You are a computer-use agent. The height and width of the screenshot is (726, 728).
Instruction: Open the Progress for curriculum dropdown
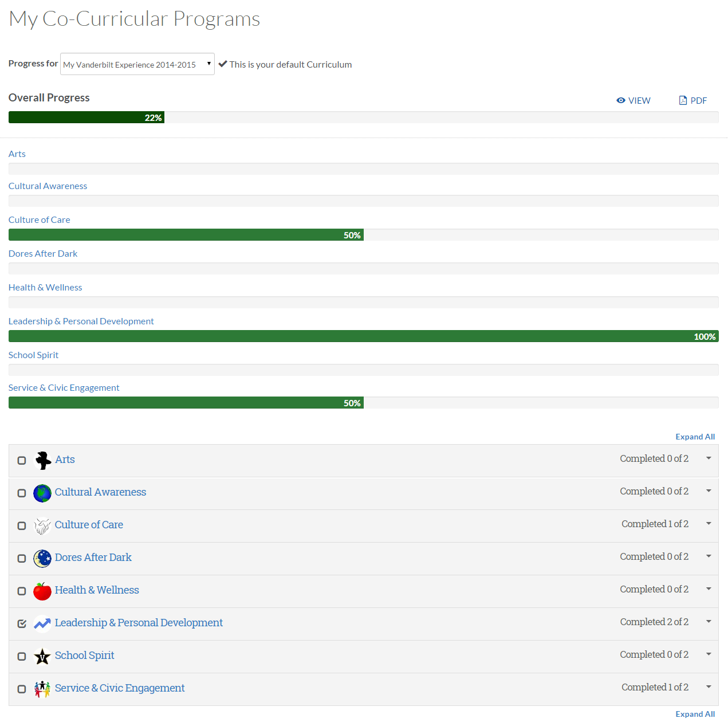tap(137, 64)
